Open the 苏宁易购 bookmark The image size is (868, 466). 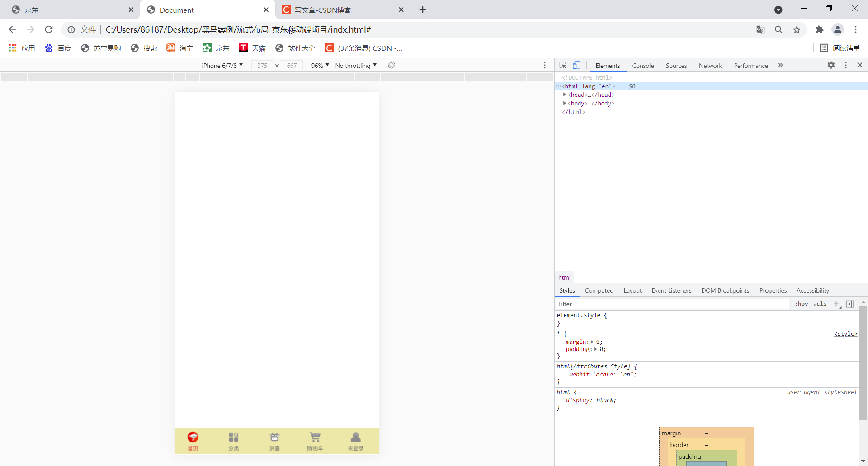[x=101, y=48]
